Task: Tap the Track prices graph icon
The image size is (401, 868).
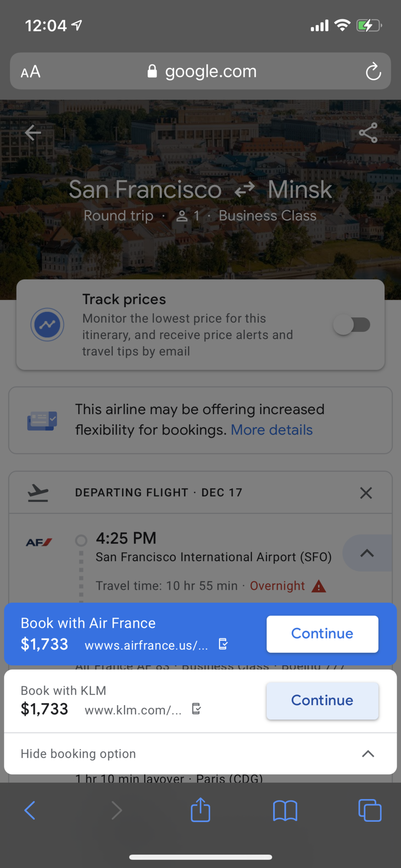Action: (x=47, y=325)
